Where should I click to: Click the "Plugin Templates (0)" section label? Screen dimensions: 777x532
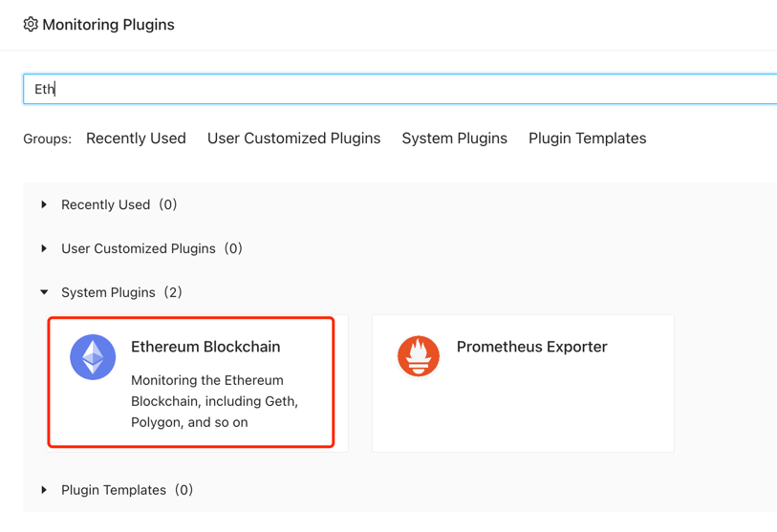pyautogui.click(x=126, y=490)
